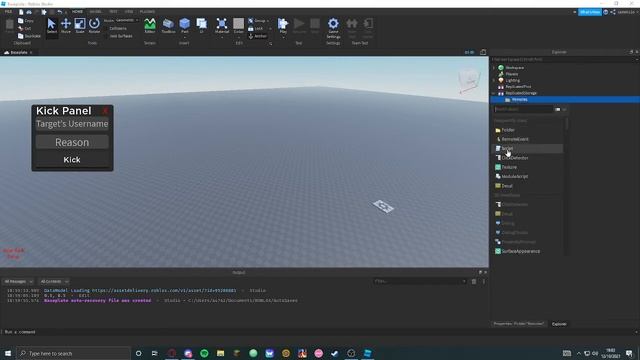The height and width of the screenshot is (360, 640).
Task: Open the UI editor button
Action: (202, 26)
